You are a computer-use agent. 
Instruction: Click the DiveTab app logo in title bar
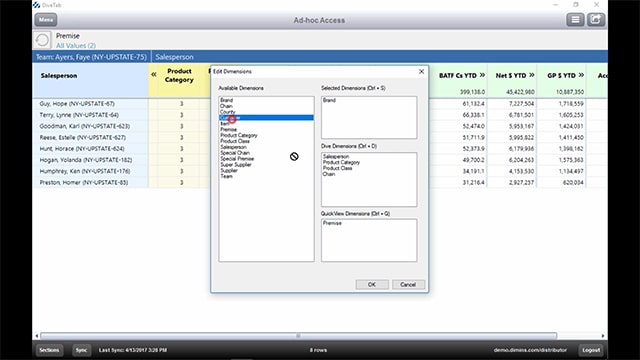tap(37, 5)
